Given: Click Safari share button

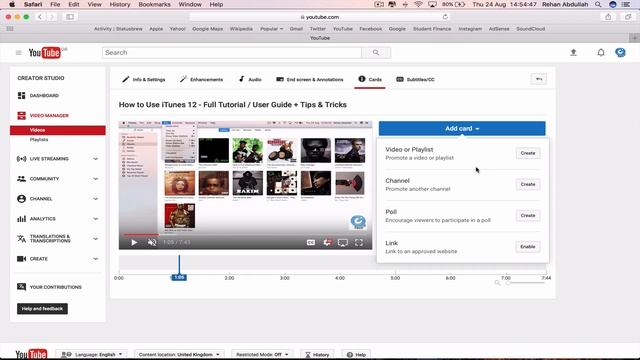Looking at the screenshot, I should (x=608, y=17).
